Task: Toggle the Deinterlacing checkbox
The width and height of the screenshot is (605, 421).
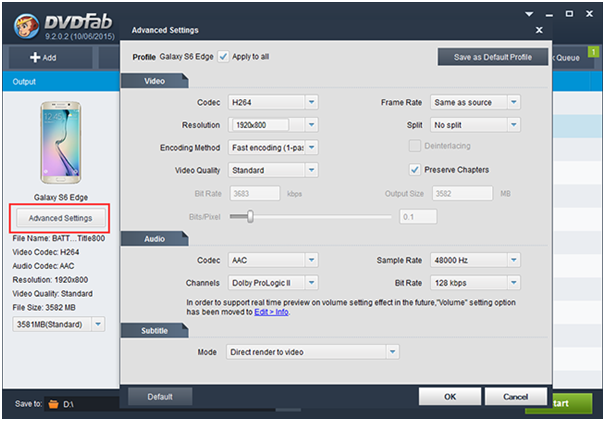Action: click(414, 147)
